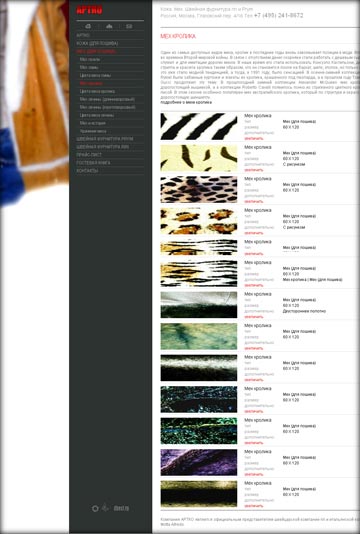
Task: Open the ПРАЙС-ЛИСТ menu item
Action: point(89,155)
